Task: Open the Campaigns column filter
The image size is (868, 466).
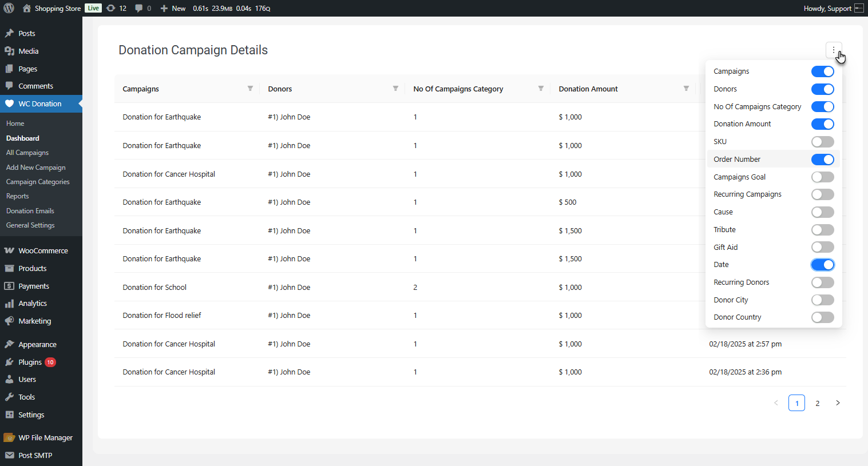Action: point(250,88)
